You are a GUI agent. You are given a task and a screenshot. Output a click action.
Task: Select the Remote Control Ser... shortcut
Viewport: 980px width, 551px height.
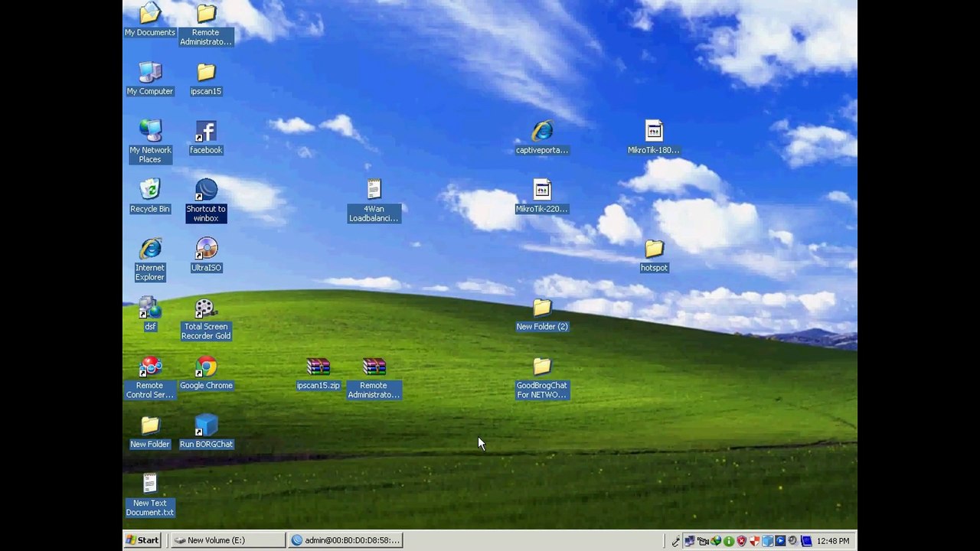pos(150,377)
